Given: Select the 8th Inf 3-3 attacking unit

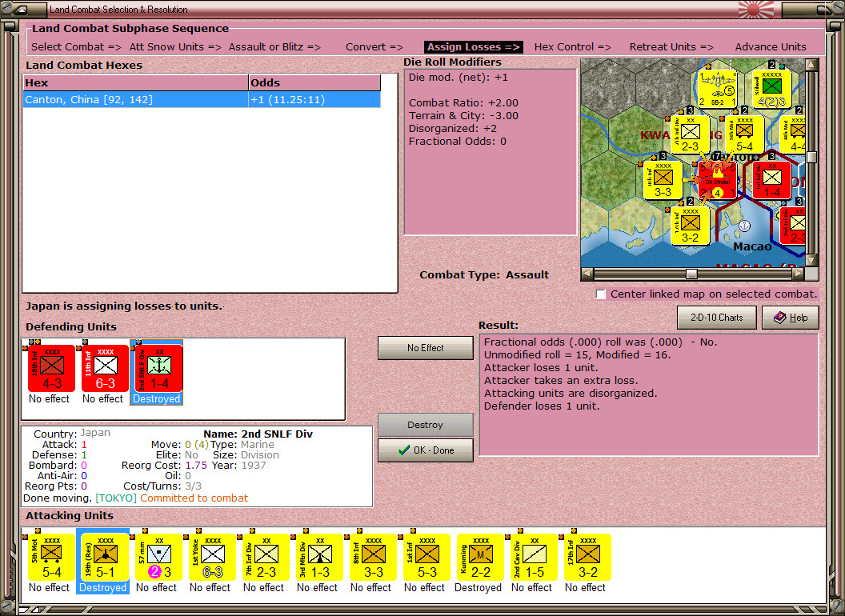Looking at the screenshot, I should point(373,558).
